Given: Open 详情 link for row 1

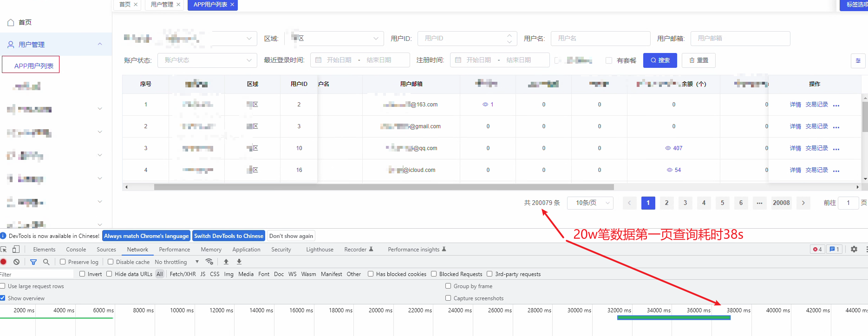Looking at the screenshot, I should point(795,105).
